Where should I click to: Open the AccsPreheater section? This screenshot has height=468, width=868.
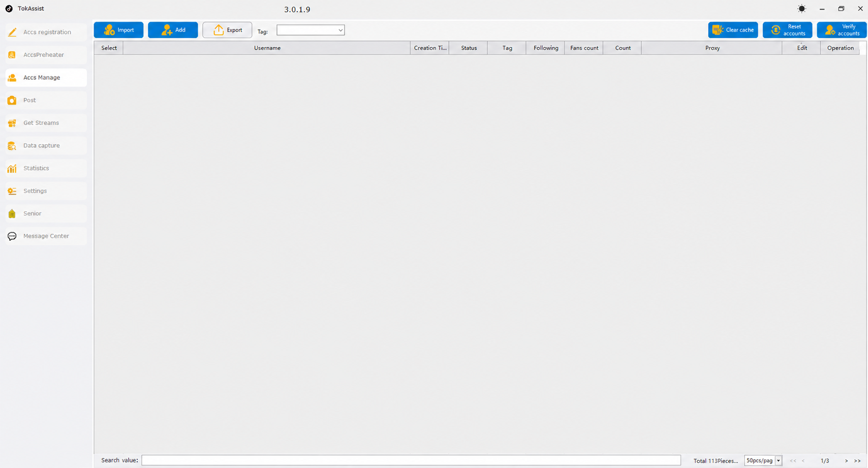[x=46, y=55]
